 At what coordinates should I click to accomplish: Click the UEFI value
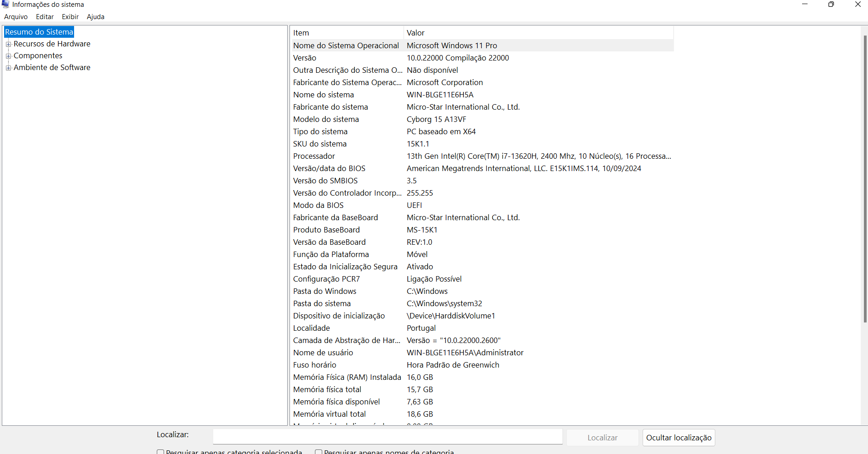[414, 205]
